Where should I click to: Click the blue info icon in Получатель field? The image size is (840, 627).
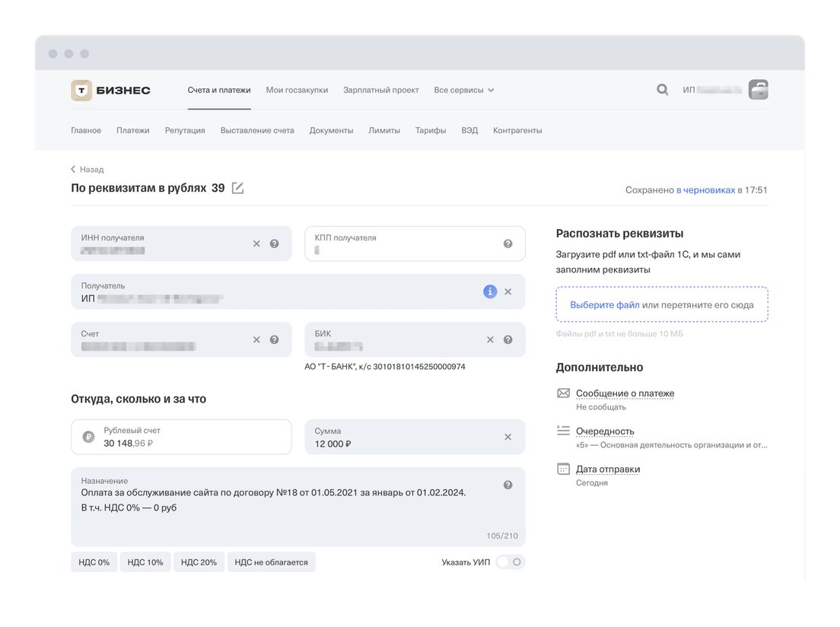pyautogui.click(x=490, y=291)
